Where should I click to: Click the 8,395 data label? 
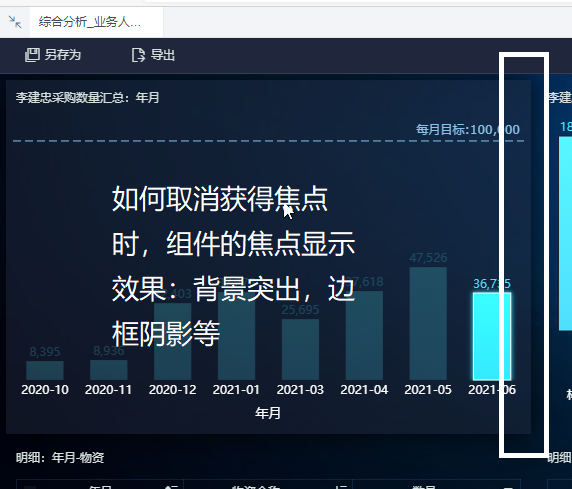45,351
